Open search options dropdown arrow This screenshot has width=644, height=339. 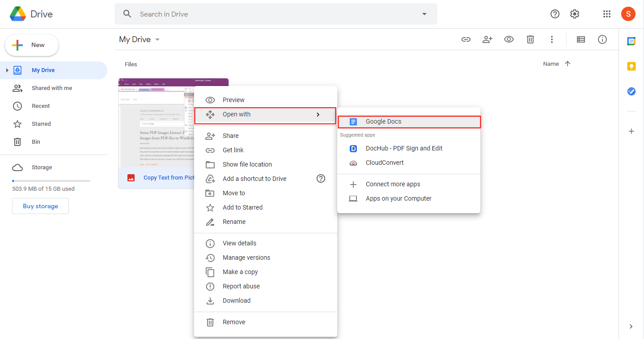pyautogui.click(x=424, y=14)
